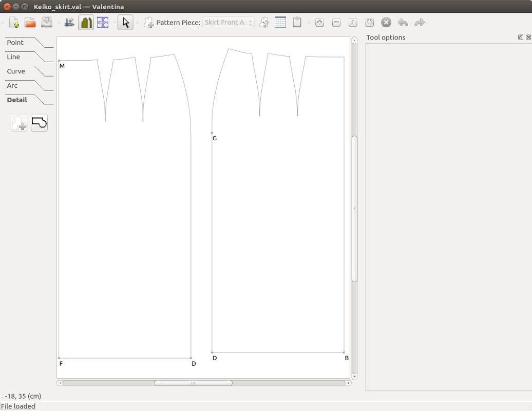Select point label B
The image size is (532, 411).
click(347, 358)
